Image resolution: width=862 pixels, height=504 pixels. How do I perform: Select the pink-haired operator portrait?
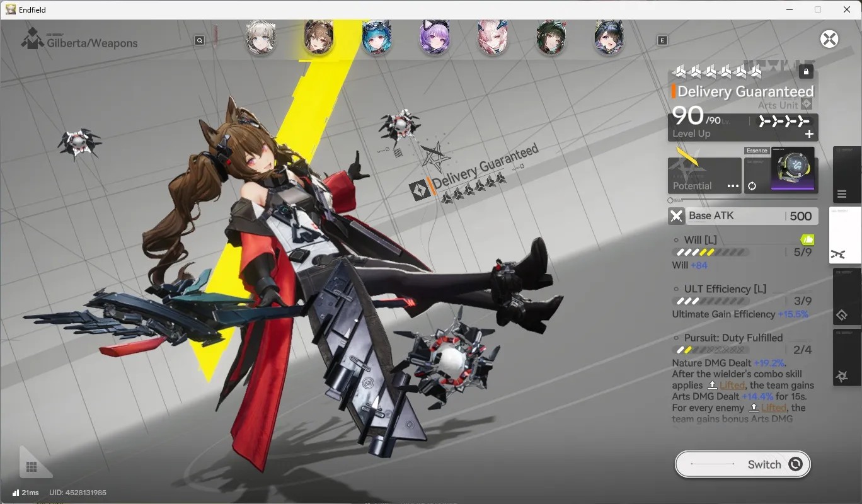pos(493,38)
